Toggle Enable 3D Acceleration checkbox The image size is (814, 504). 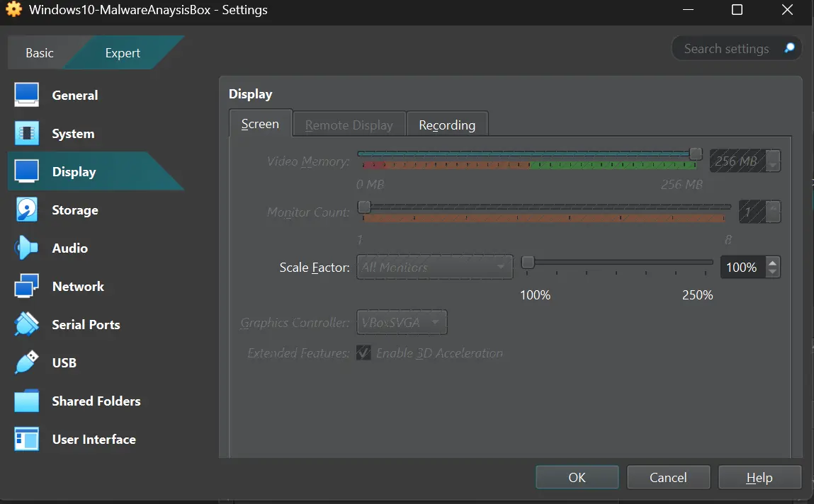[364, 353]
